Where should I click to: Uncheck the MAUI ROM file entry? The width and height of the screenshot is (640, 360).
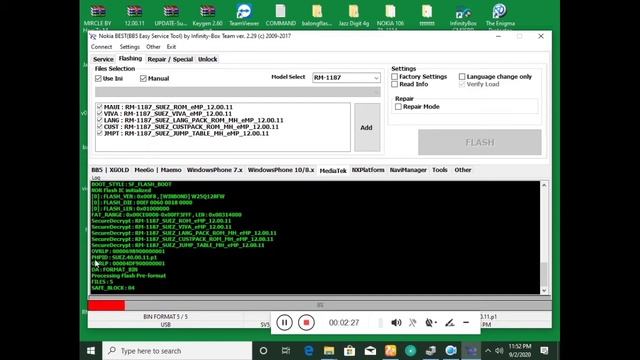point(100,107)
